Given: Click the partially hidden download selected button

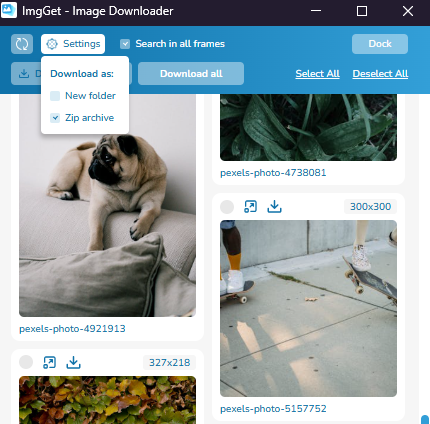Looking at the screenshot, I should pos(26,74).
